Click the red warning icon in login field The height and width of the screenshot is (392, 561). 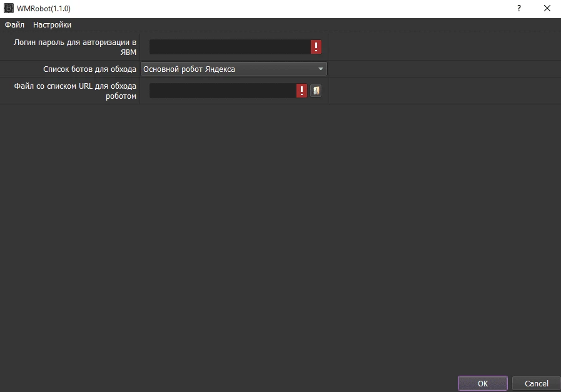tap(316, 47)
